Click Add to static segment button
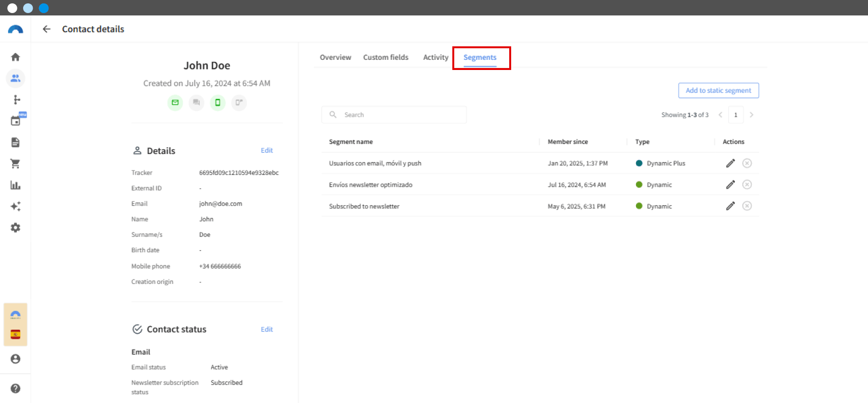This screenshot has width=868, height=403. [x=719, y=90]
